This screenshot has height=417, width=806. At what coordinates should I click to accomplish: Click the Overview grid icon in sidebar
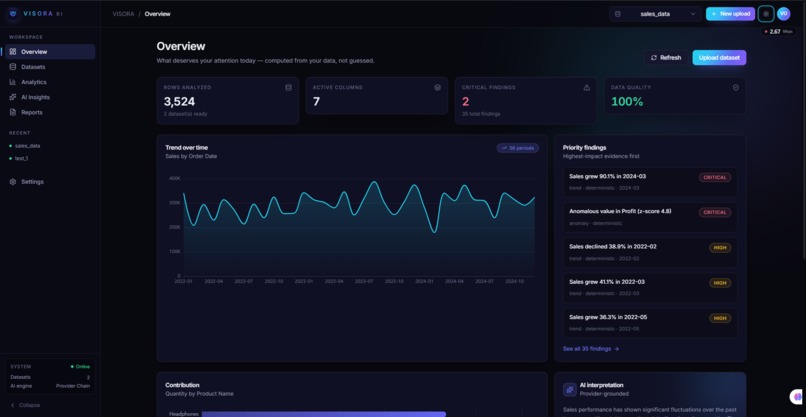tap(13, 52)
